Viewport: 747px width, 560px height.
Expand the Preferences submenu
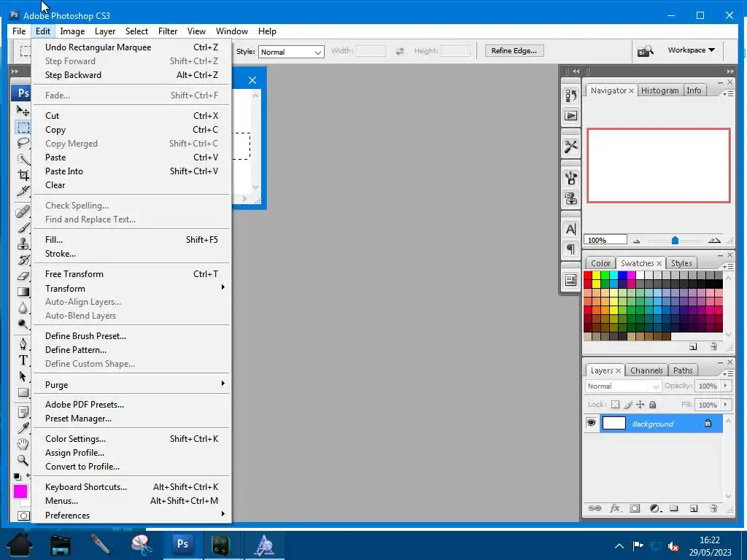(x=131, y=515)
